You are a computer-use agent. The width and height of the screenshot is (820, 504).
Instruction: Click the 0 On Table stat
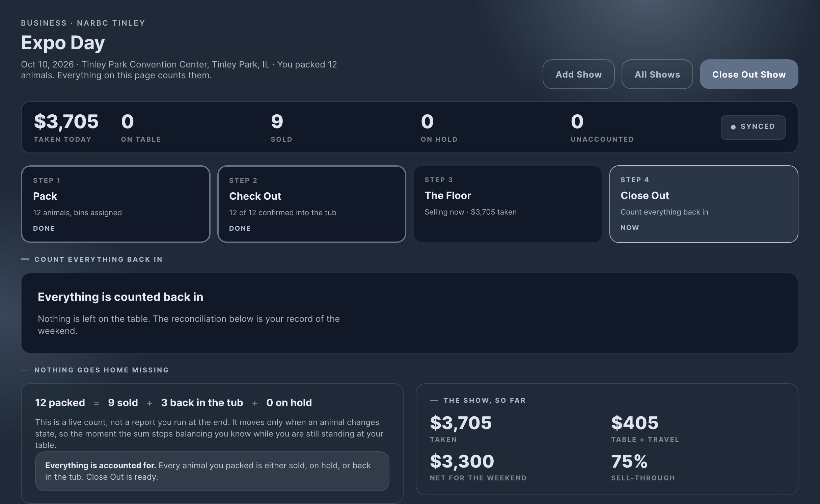141,127
